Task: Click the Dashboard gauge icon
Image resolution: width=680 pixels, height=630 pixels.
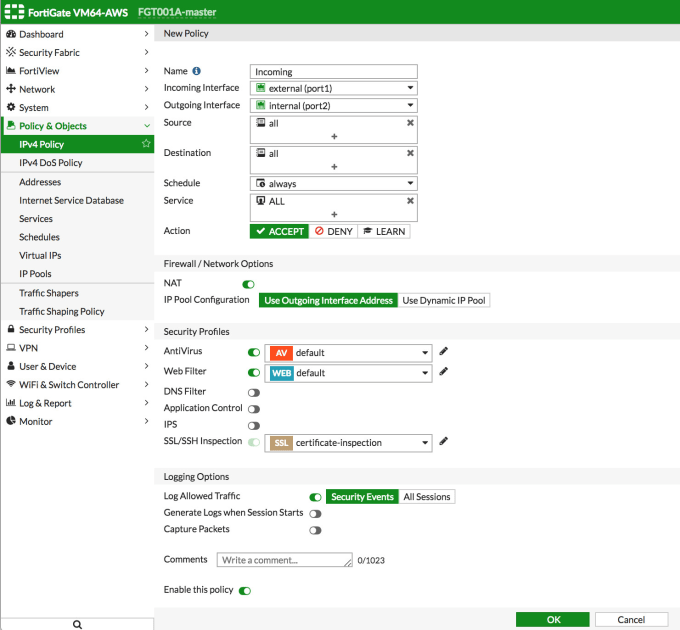Action: point(11,34)
